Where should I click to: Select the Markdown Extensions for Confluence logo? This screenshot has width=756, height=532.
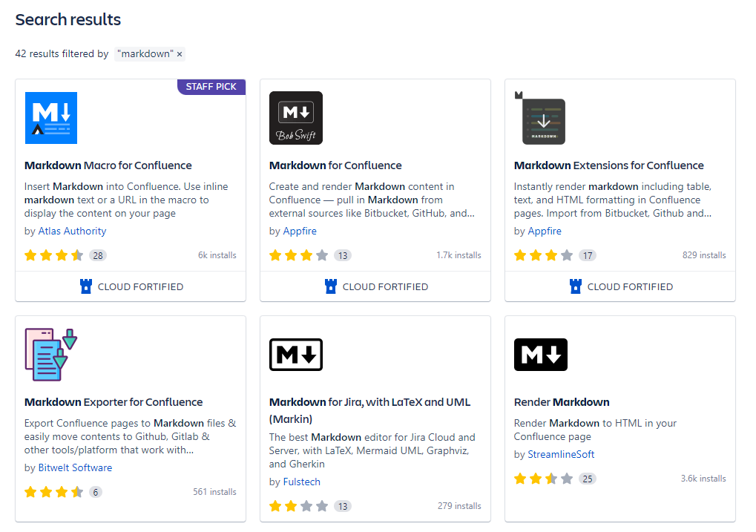click(541, 118)
